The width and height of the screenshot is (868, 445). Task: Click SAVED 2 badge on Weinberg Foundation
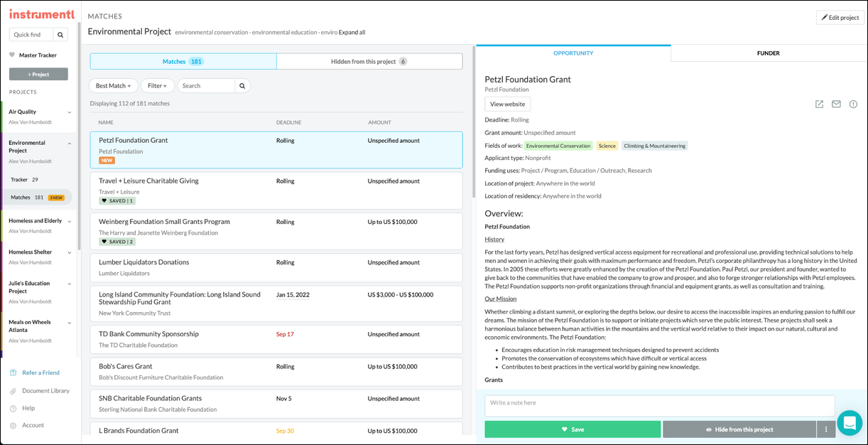tap(117, 242)
